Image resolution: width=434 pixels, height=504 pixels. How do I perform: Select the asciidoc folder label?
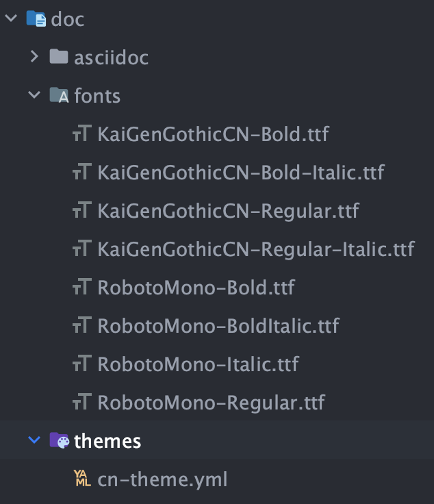(111, 57)
